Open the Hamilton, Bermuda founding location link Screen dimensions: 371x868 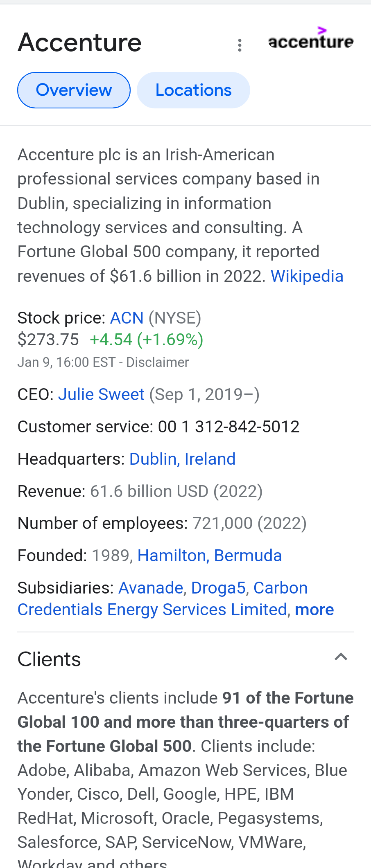coord(209,555)
